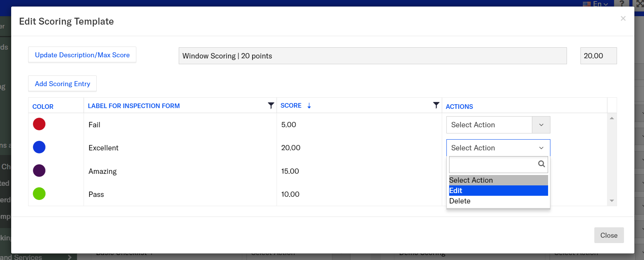Click the red Fail color swatch
This screenshot has width=644, height=260.
[x=39, y=124]
